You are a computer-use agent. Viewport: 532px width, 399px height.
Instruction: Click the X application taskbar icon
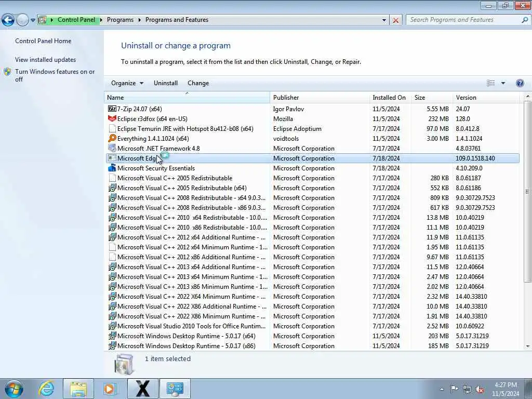[142, 389]
